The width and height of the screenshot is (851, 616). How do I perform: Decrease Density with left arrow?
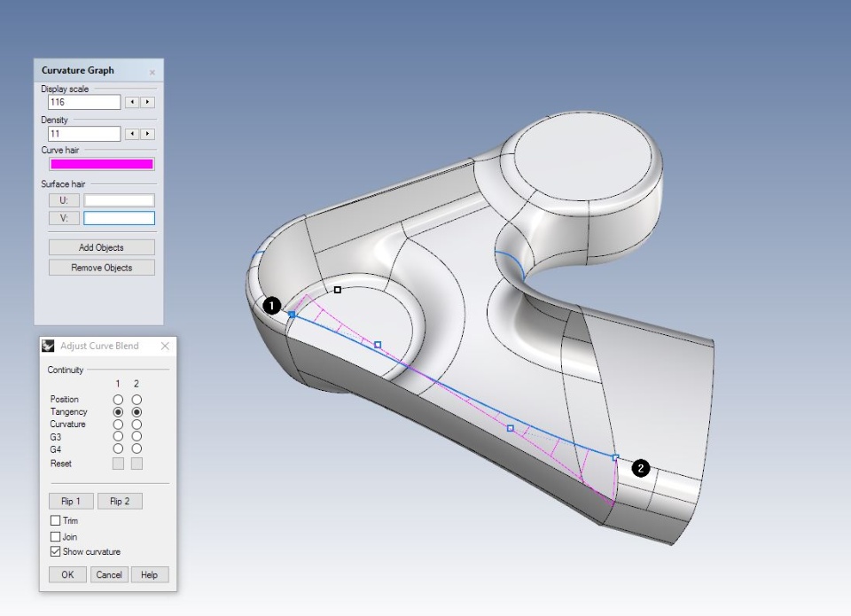pos(132,134)
